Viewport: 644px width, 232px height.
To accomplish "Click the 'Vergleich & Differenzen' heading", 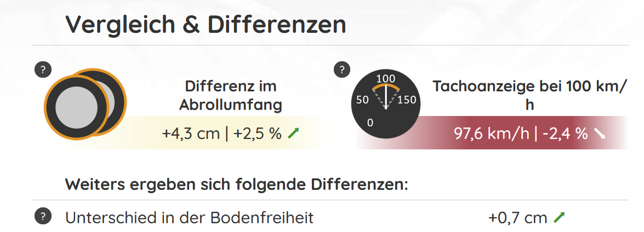I will [206, 25].
